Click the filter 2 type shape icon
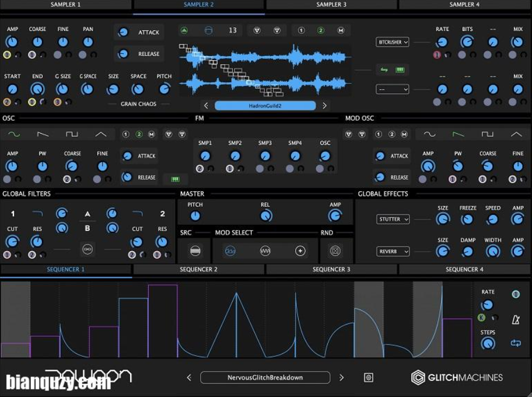Image resolution: width=532 pixels, height=397 pixels. pyautogui.click(x=138, y=214)
